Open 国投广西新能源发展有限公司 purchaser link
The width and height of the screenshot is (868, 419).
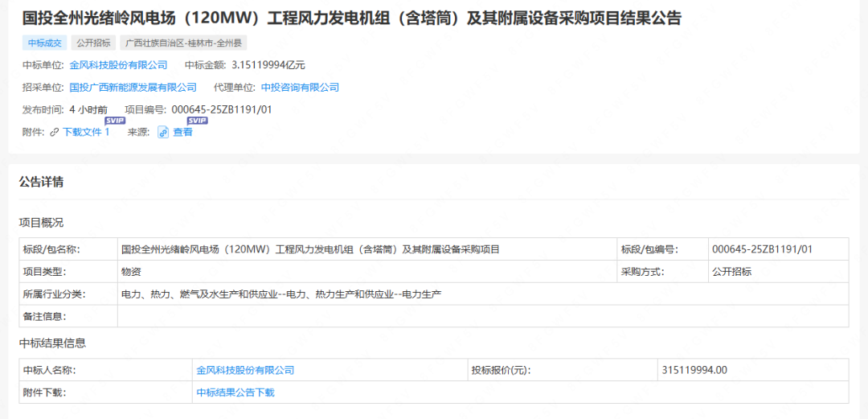pyautogui.click(x=133, y=87)
